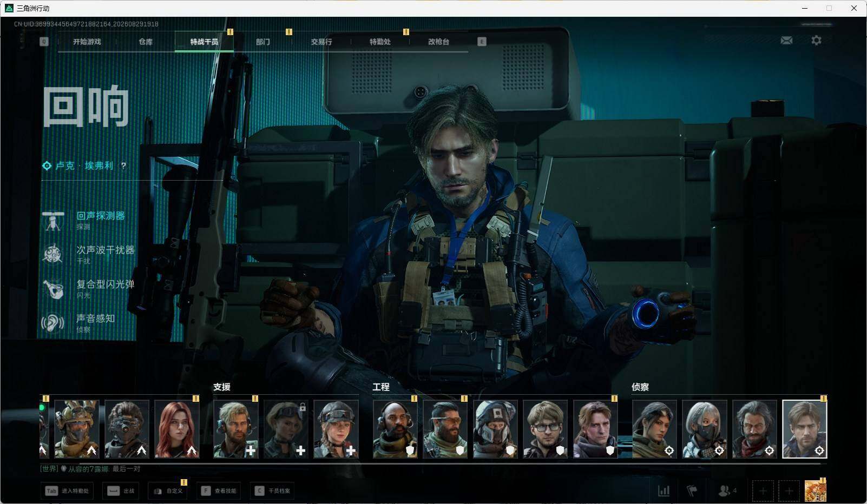The image size is (867, 504).
Task: Select the highlighted 回响 operator portrait
Action: 805,429
